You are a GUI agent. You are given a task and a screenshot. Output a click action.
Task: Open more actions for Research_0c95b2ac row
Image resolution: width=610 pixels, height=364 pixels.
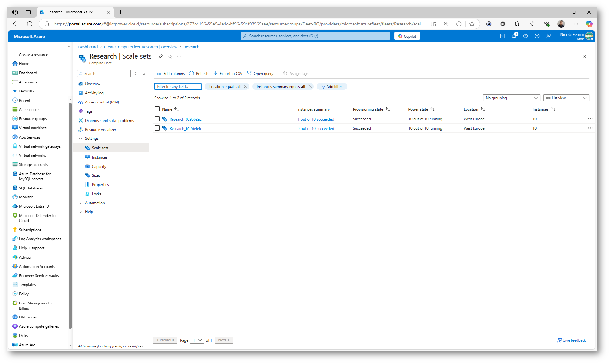pyautogui.click(x=590, y=119)
